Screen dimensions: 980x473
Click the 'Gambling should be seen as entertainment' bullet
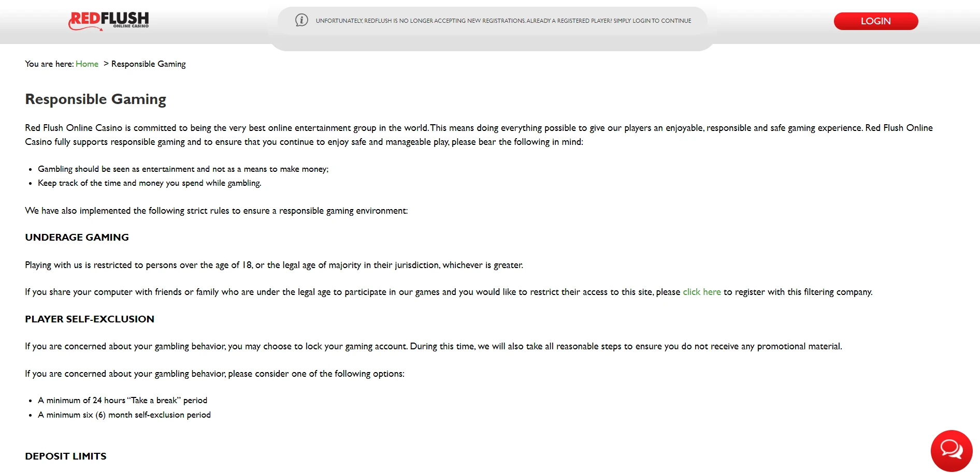click(x=183, y=169)
